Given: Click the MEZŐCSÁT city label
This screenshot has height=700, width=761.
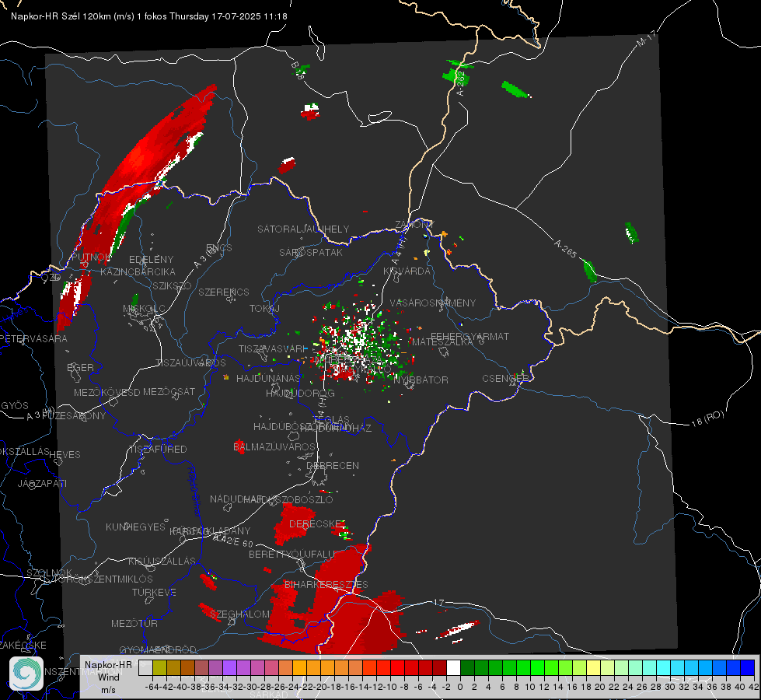Looking at the screenshot, I should 169,391.
